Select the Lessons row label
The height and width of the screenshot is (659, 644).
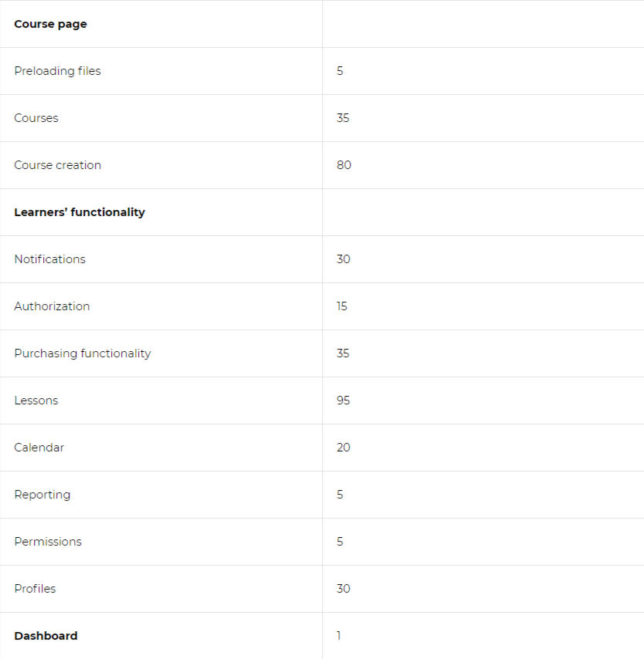click(36, 400)
